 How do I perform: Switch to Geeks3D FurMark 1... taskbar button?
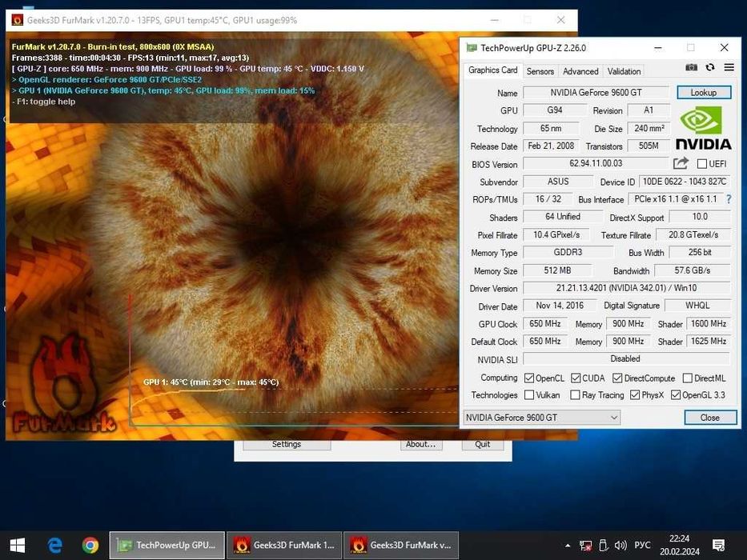click(x=284, y=546)
